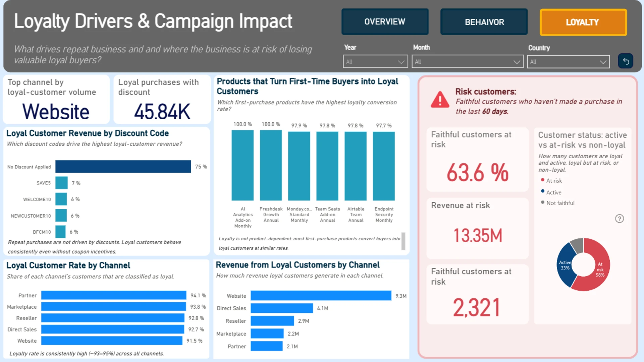Click the Partner loyal rate bar
This screenshot has height=362, width=644.
pyautogui.click(x=114, y=295)
